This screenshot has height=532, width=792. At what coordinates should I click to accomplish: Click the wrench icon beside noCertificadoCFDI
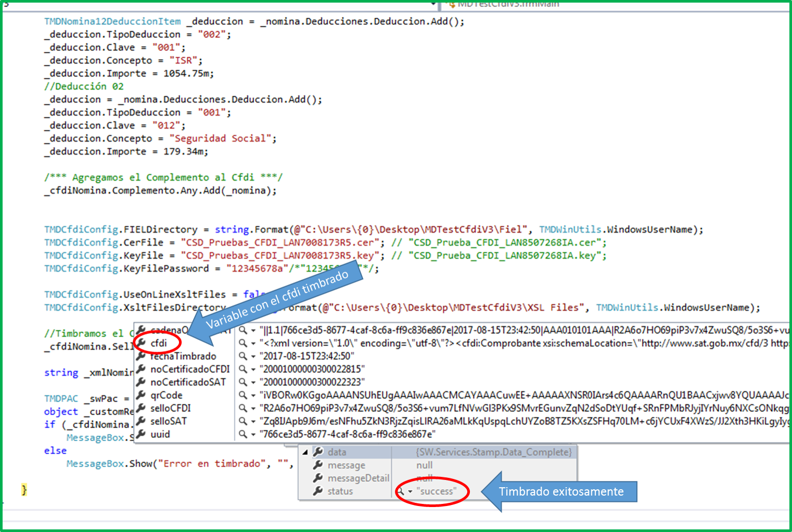tap(141, 369)
